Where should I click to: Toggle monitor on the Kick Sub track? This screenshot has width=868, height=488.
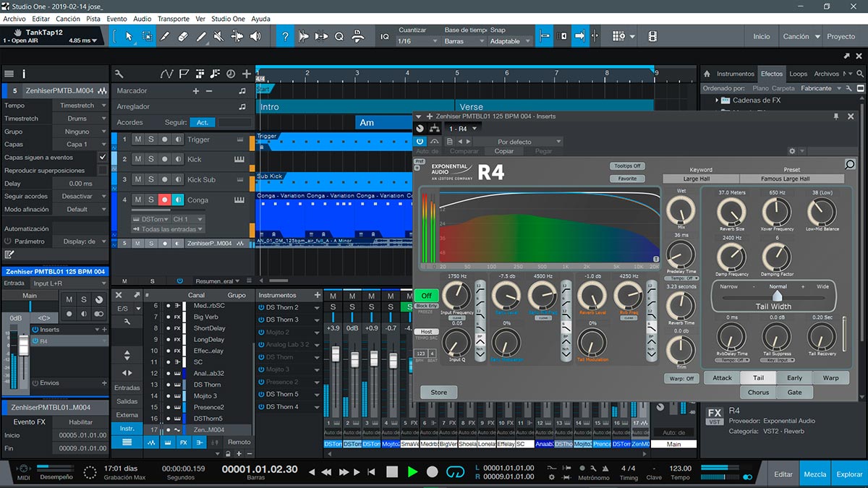(x=178, y=179)
